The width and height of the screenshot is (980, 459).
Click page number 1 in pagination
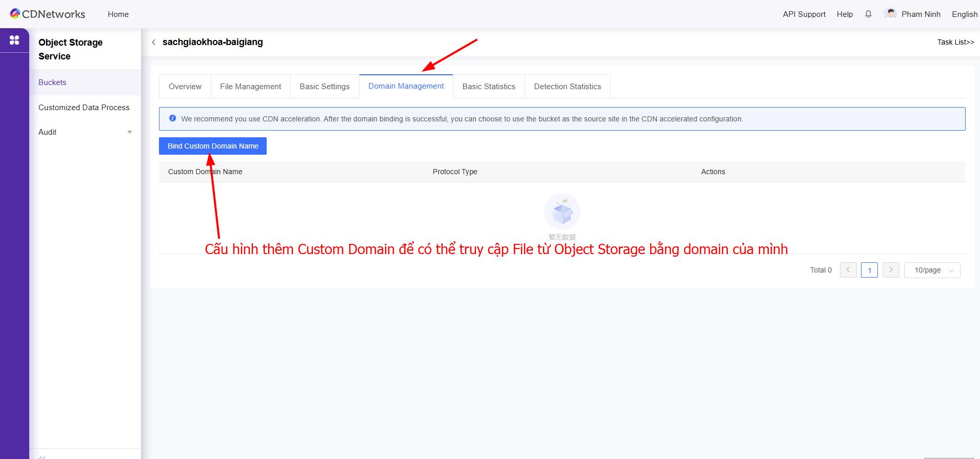click(869, 270)
